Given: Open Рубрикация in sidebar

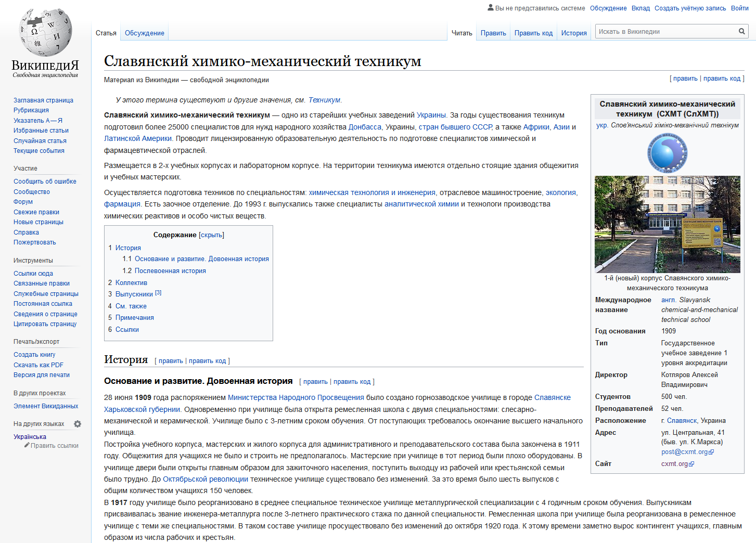Looking at the screenshot, I should [x=31, y=110].
